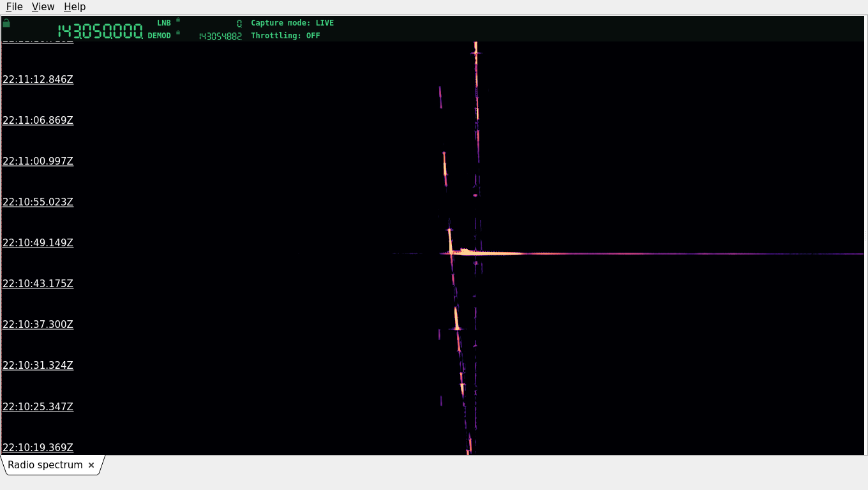The image size is (868, 490).
Task: Toggle the LNB frequency lock icon
Action: pos(178,20)
